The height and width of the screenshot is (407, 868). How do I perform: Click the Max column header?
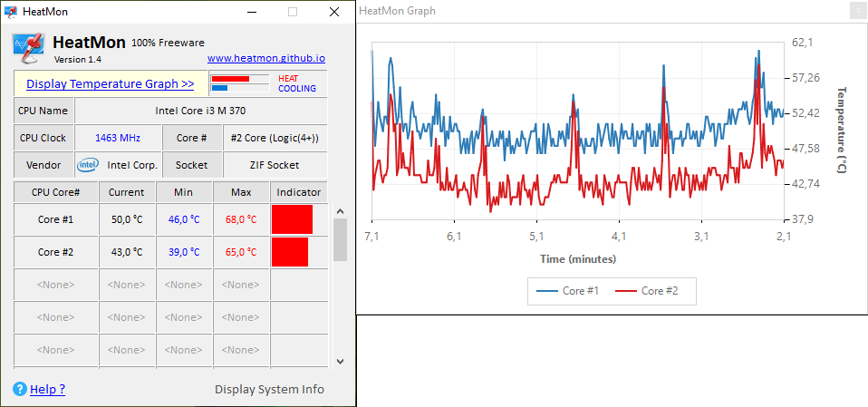241,192
